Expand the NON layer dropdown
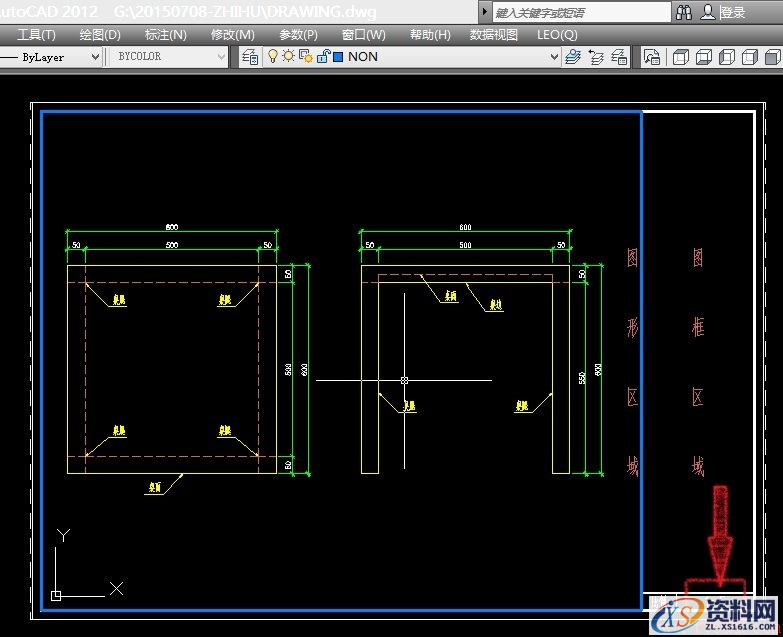Viewport: 783px width, 637px height. pyautogui.click(x=554, y=57)
